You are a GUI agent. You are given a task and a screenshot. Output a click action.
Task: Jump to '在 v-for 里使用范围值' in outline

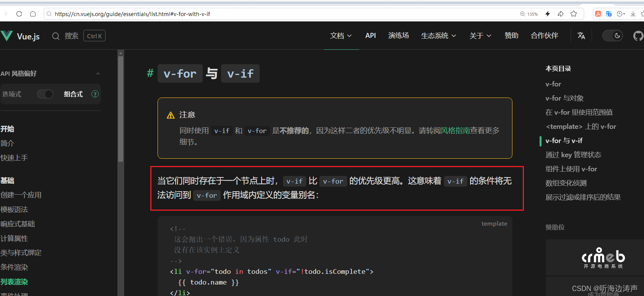point(579,112)
